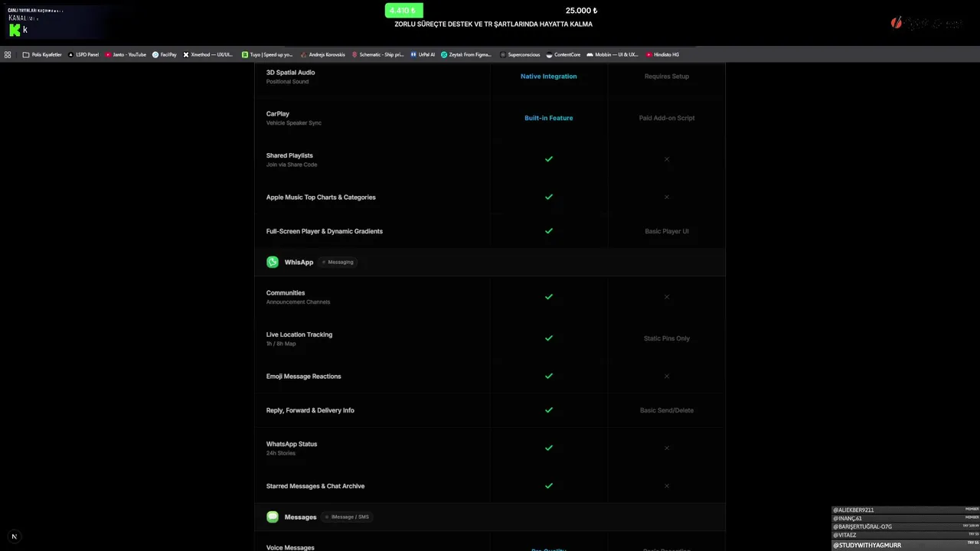Click the Mobbin bookmark icon
This screenshot has width=980, height=551.
[x=590, y=54]
